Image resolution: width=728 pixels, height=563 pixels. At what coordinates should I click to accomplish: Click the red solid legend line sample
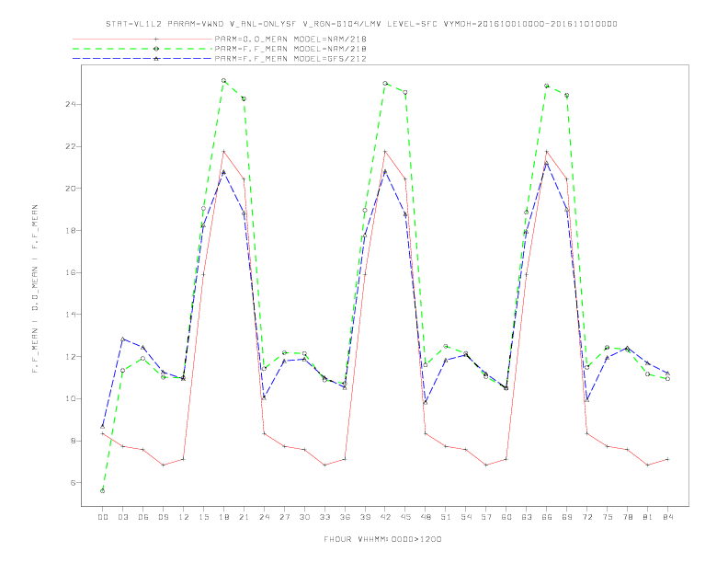[x=142, y=39]
